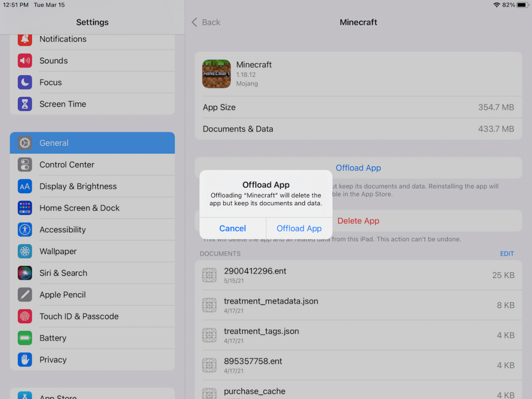Tap the Minecraft version 1.18.12 text
This screenshot has width=532, height=399.
coord(246,75)
